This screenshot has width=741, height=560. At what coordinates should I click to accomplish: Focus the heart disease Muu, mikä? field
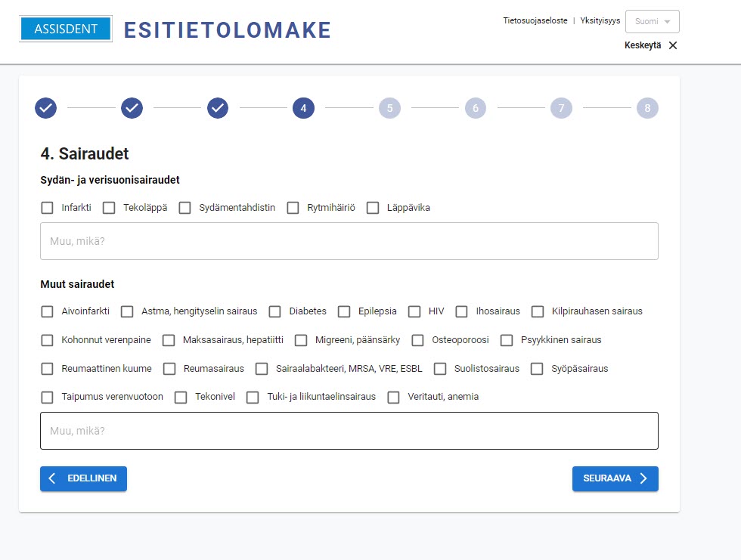click(x=349, y=241)
